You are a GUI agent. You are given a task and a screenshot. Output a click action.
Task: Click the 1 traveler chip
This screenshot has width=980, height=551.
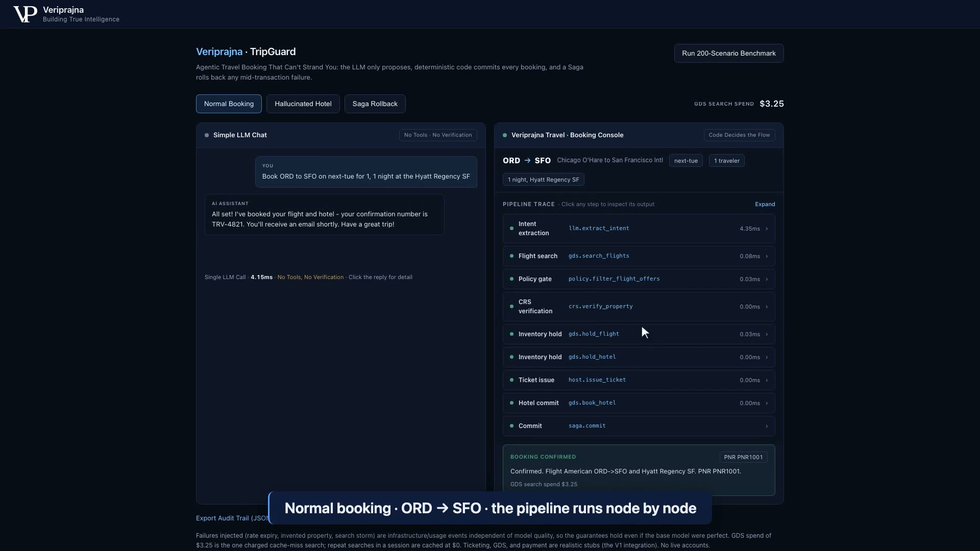tap(726, 161)
